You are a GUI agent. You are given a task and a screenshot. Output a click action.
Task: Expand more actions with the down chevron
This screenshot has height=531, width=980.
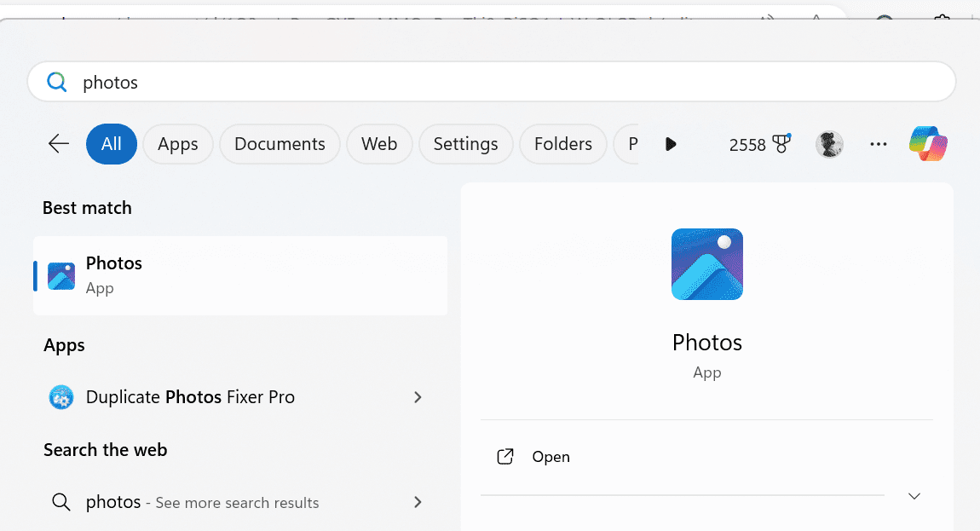coord(914,497)
